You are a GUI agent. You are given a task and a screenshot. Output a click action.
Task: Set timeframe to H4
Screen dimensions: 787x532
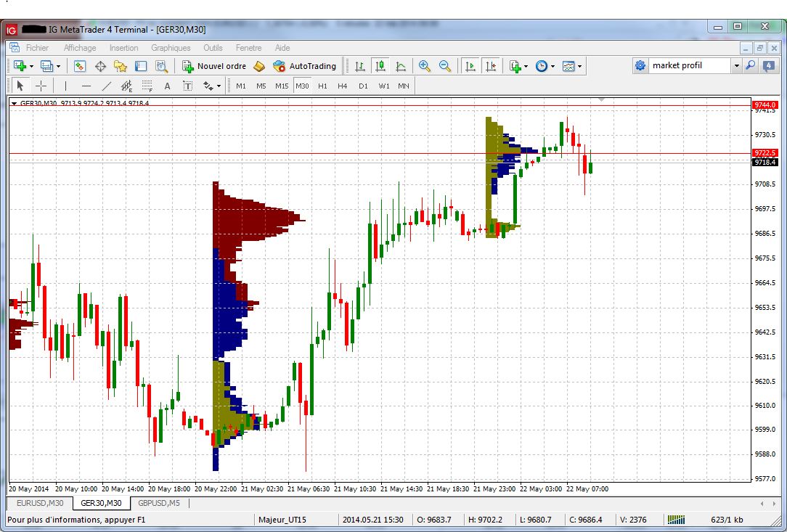342,86
